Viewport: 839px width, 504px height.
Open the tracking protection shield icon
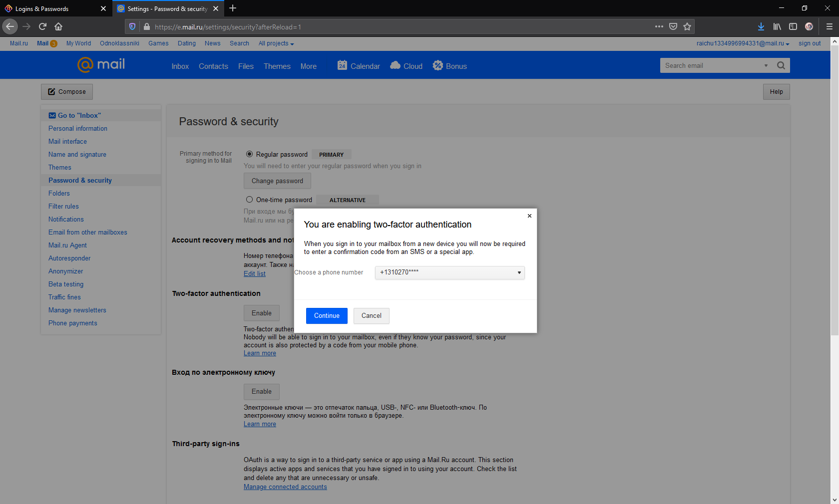point(132,26)
